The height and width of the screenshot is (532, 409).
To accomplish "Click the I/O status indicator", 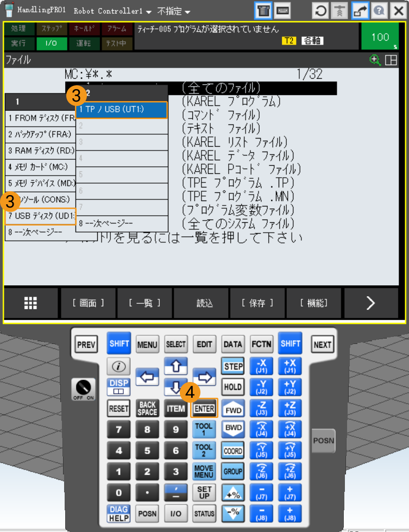I will tap(51, 43).
